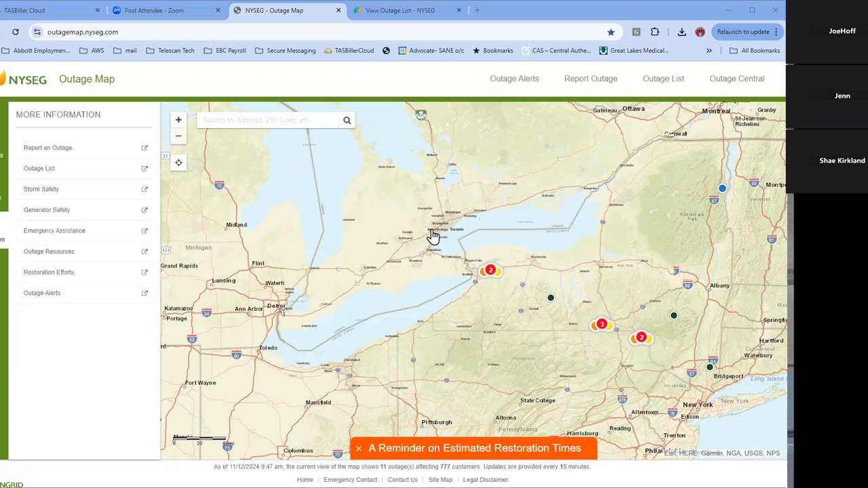
Task: Click the site information icon in address bar
Action: [x=37, y=32]
